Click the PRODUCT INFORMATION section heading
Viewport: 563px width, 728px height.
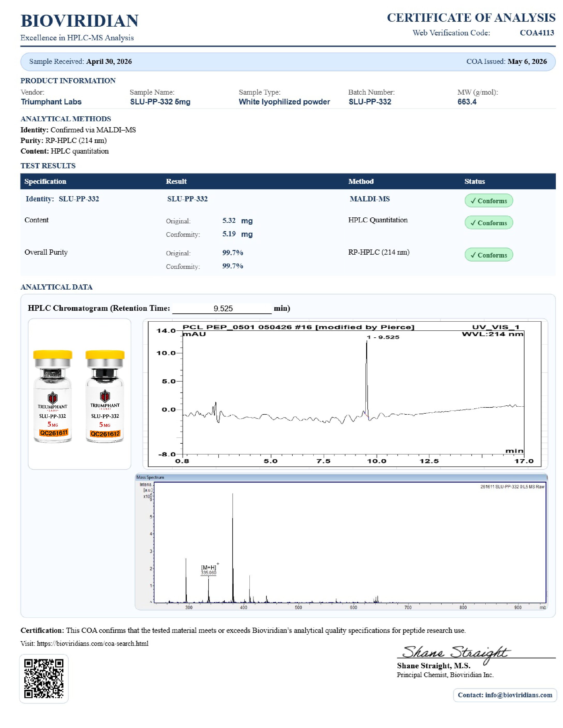[x=68, y=81]
